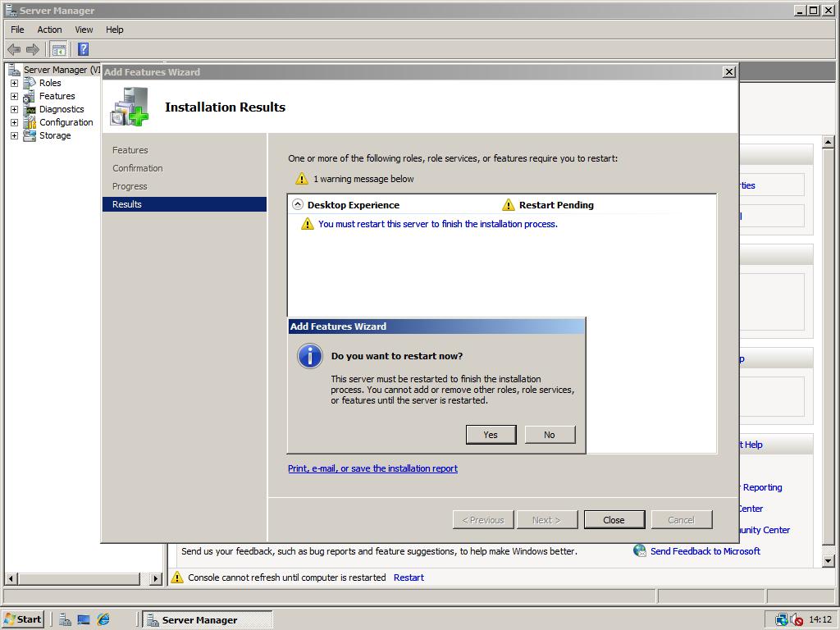
Task: Open the Start menu
Action: tap(22, 620)
